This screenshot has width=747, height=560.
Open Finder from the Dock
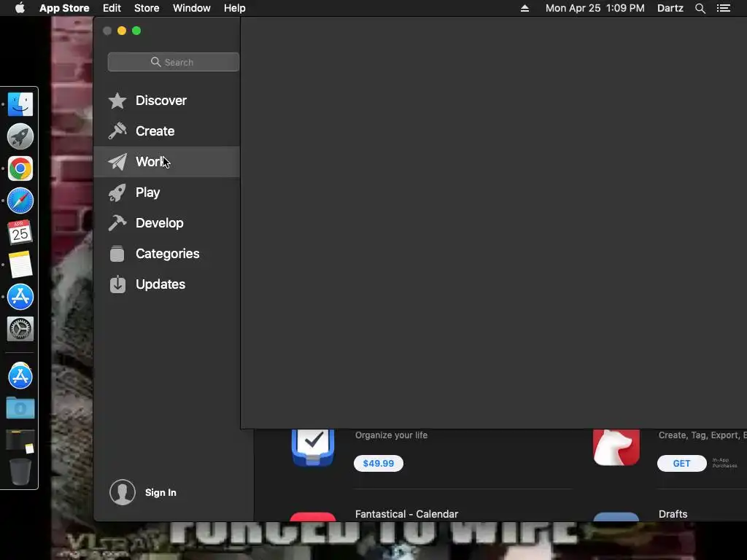click(20, 104)
